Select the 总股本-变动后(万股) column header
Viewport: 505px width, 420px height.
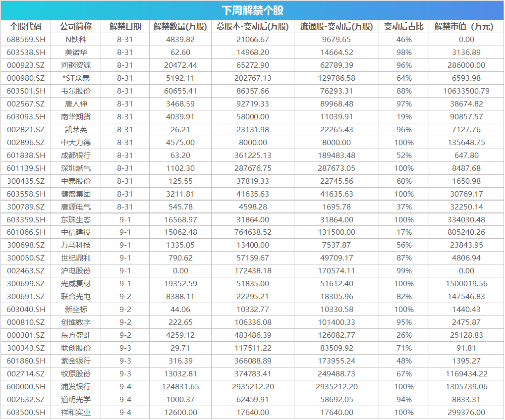(253, 26)
